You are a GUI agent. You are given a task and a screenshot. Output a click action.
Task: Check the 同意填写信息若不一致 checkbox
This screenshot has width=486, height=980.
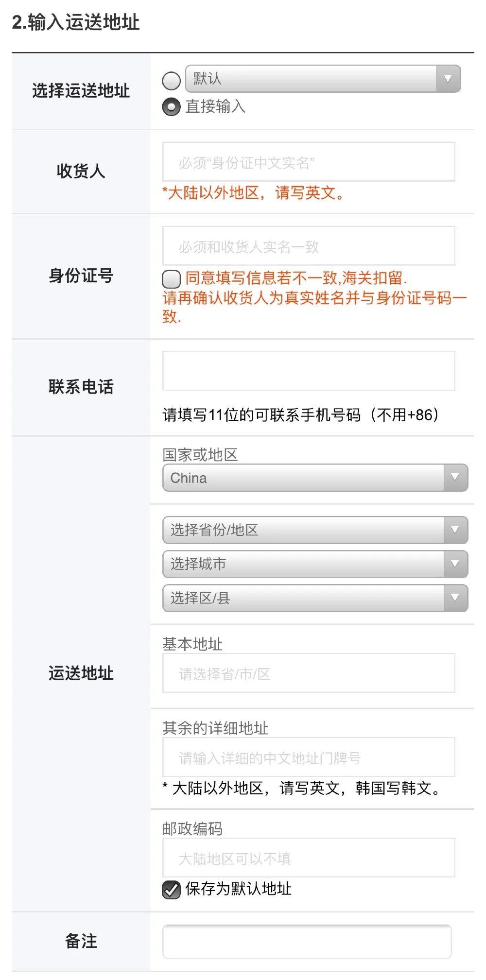pos(171,279)
